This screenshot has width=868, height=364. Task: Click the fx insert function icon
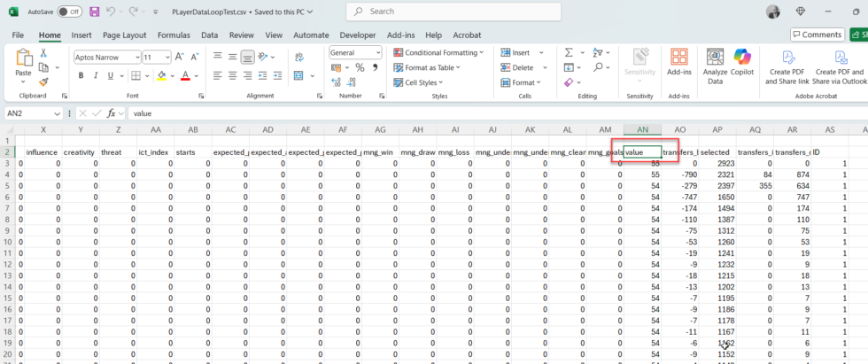click(112, 113)
